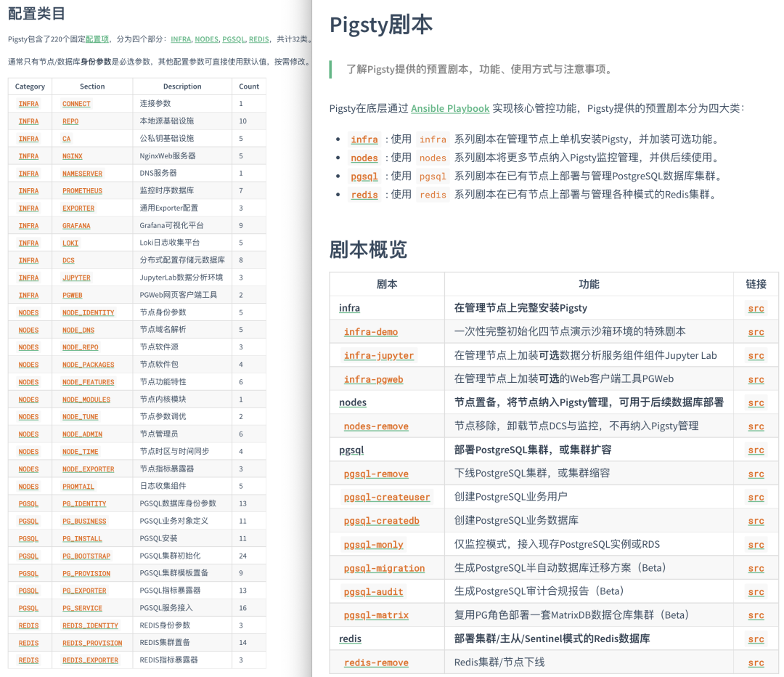Click the infra-jupyter playbook link

coord(379,356)
